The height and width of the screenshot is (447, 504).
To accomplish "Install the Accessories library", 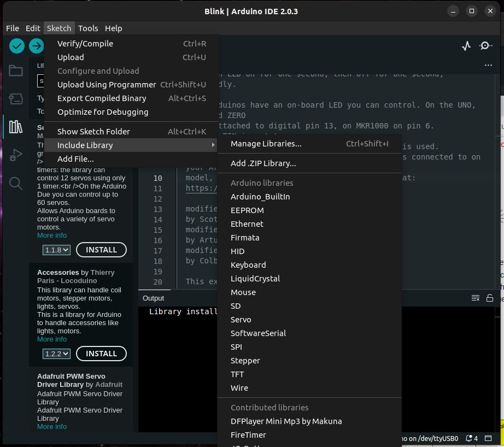I will click(101, 354).
